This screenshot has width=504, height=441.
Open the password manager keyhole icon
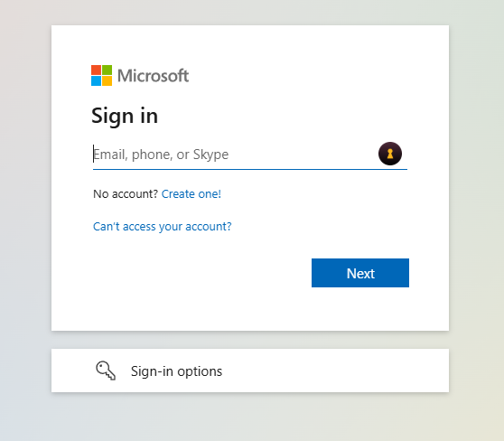[x=390, y=154]
